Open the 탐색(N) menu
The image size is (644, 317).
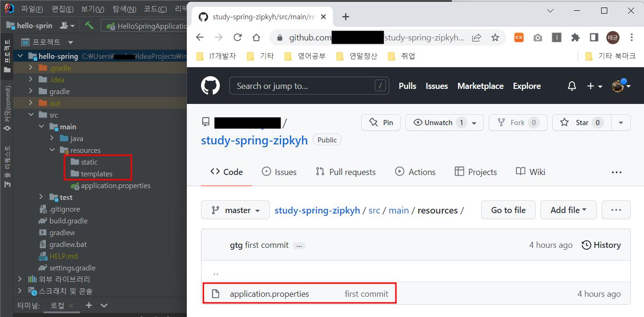(x=124, y=9)
